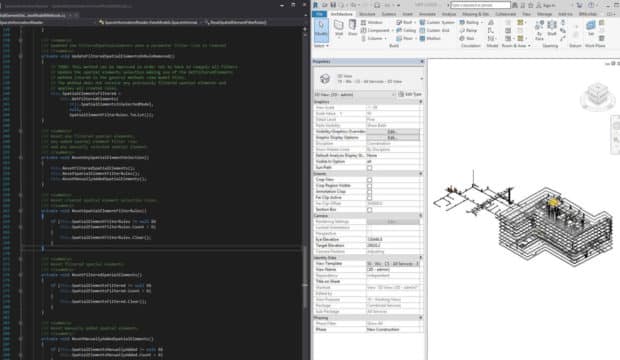
Task: Toggle the Sun Path checkbox
Action: [x=369, y=168]
